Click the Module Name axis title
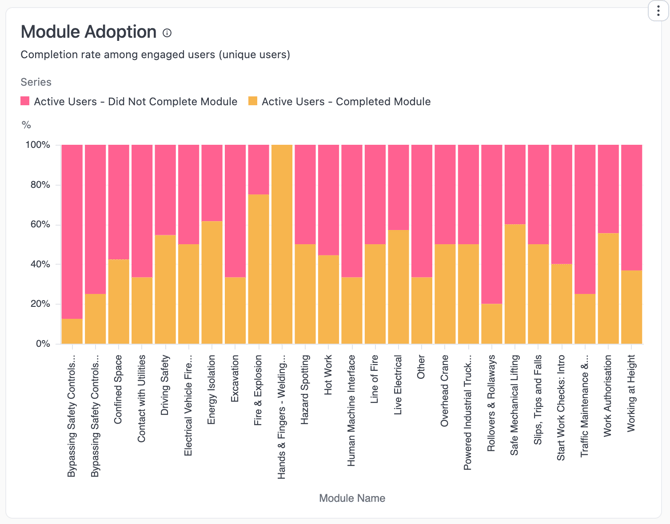 [352, 498]
